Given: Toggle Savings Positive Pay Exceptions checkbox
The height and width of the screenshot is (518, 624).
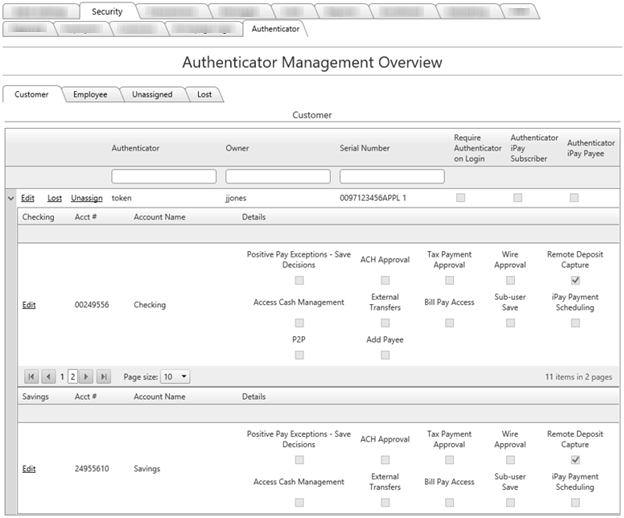Looking at the screenshot, I should point(299,460).
